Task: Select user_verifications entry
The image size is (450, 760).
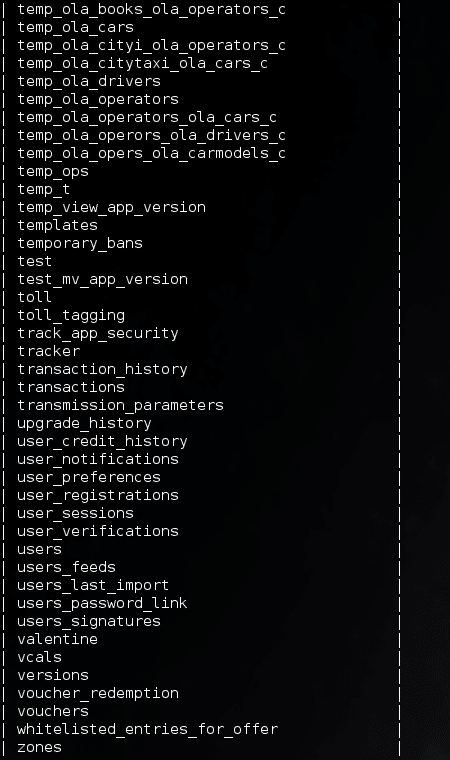Action: (98, 531)
